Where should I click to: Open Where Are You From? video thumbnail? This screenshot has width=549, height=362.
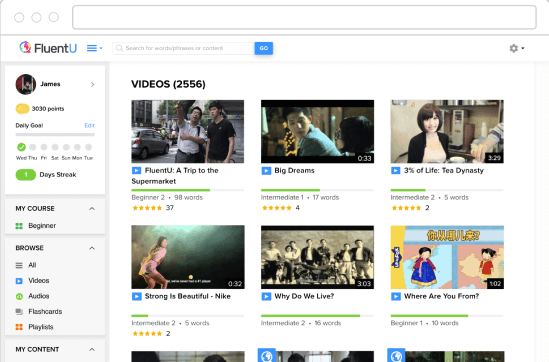pos(447,257)
